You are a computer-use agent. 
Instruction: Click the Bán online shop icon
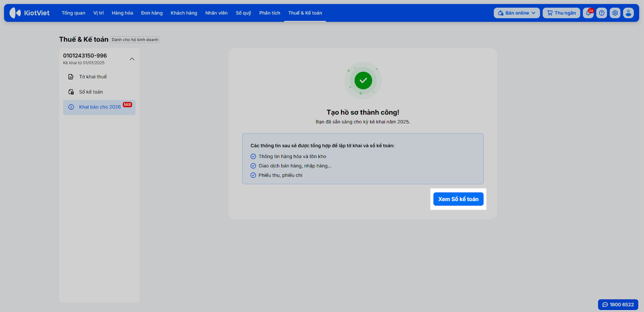(501, 13)
